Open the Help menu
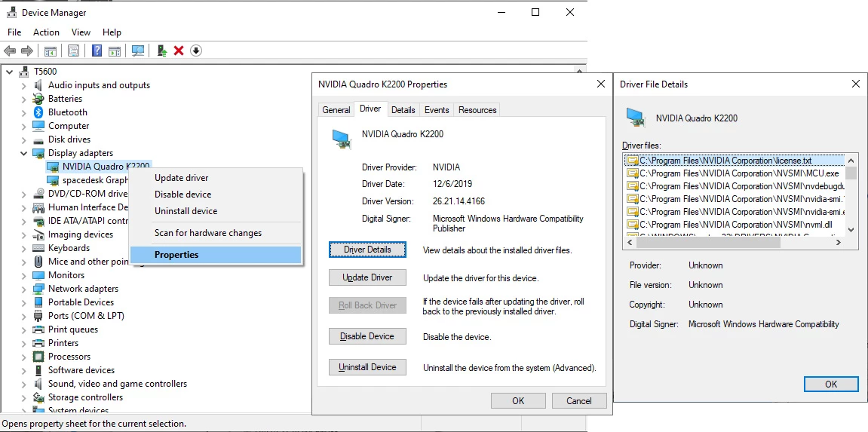Screen dimensions: 868x432 (x=112, y=32)
